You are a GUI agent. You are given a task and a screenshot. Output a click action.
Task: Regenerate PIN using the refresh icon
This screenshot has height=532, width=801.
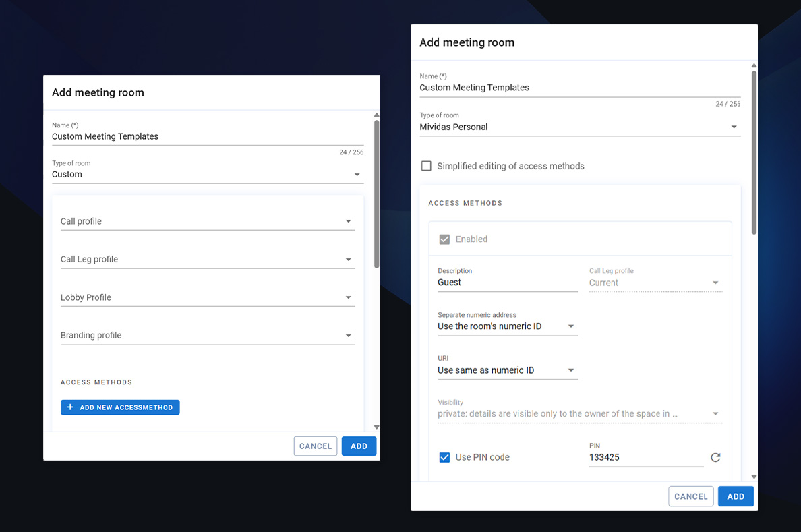[x=715, y=458]
